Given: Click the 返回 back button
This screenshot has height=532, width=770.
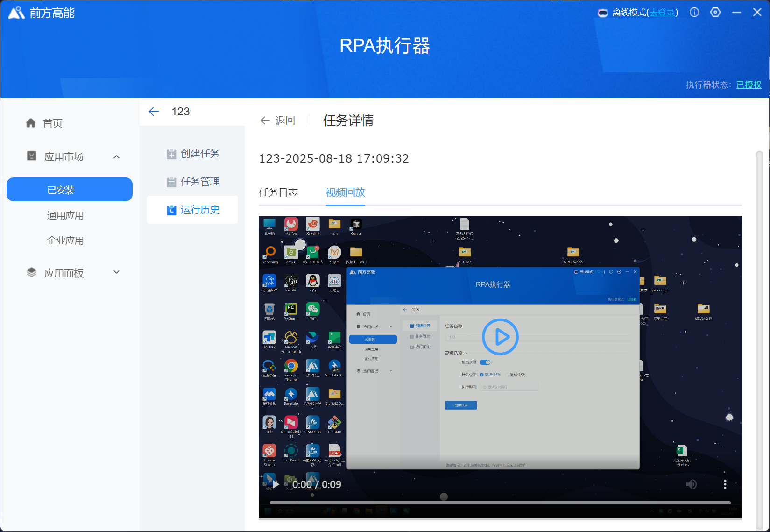Looking at the screenshot, I should [x=278, y=121].
